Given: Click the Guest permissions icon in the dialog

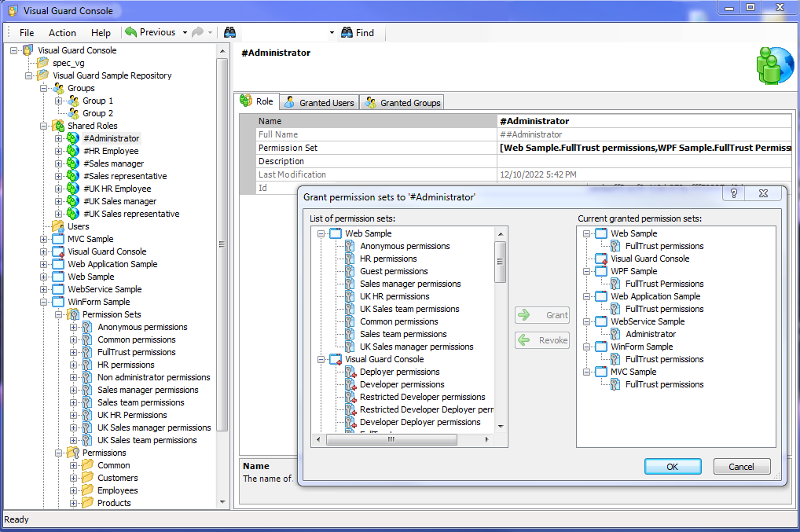Looking at the screenshot, I should pyautogui.click(x=350, y=271).
